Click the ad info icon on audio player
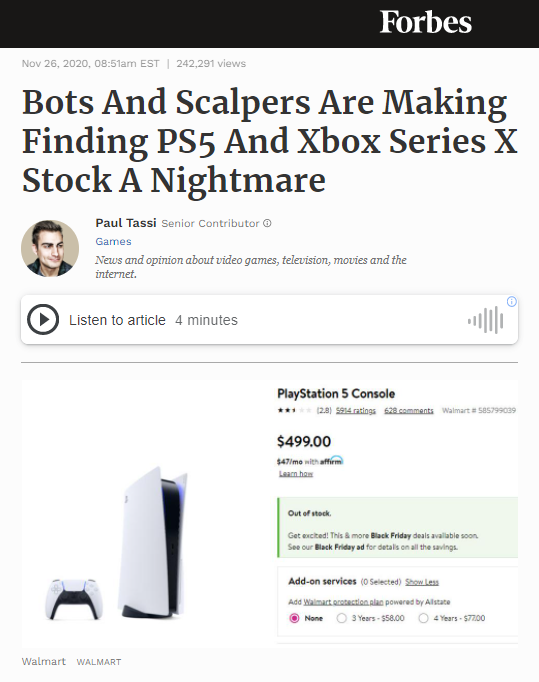539x682 pixels. click(x=512, y=302)
